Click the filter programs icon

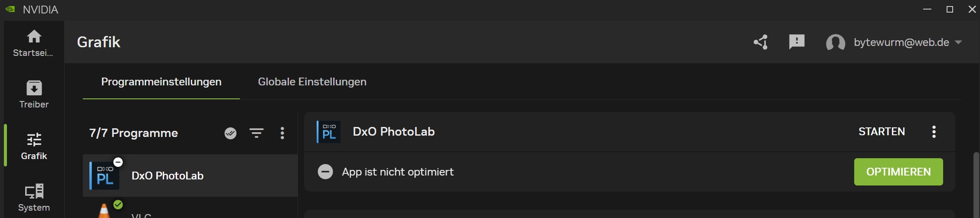click(256, 133)
